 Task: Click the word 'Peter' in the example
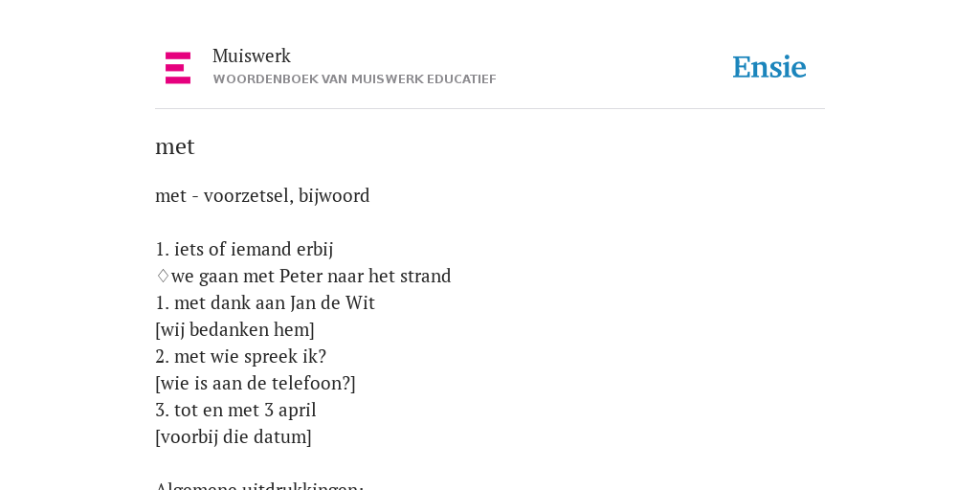point(302,277)
